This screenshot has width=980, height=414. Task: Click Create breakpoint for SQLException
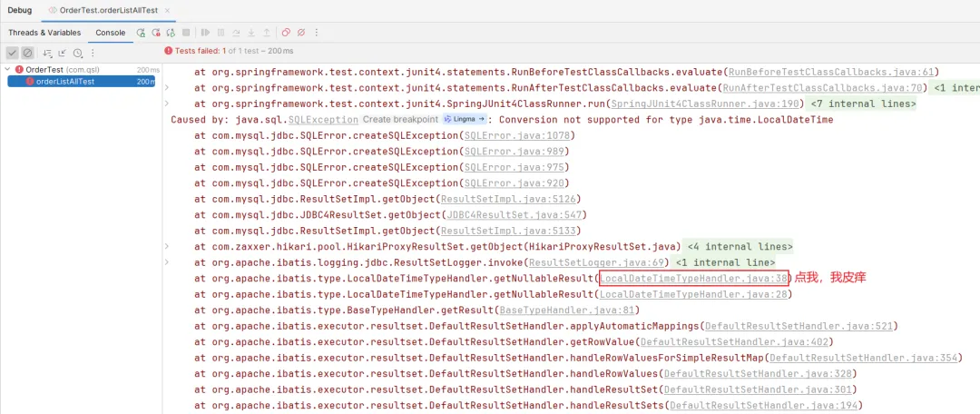pos(401,120)
